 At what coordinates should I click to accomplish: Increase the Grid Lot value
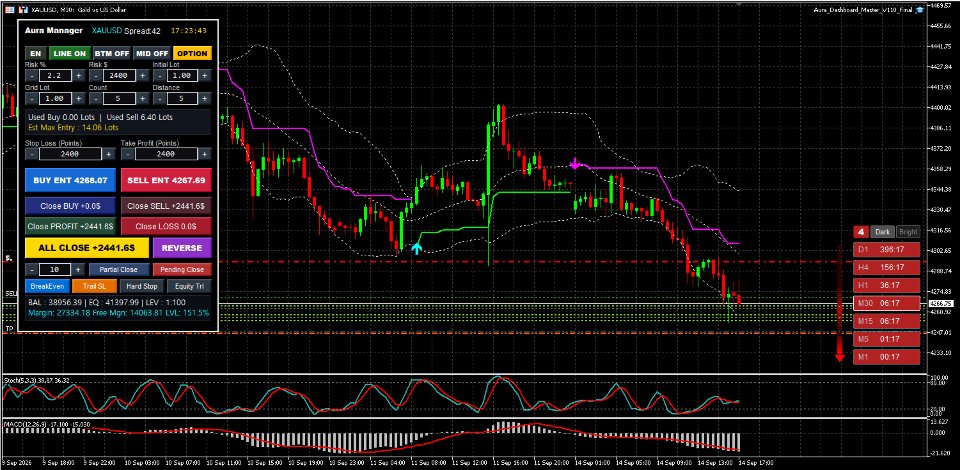coord(78,99)
